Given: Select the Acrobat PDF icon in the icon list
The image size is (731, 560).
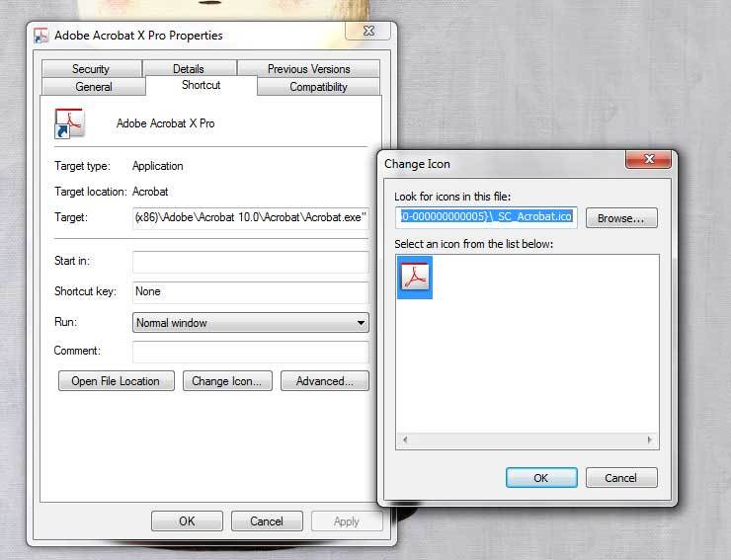Looking at the screenshot, I should (415, 278).
